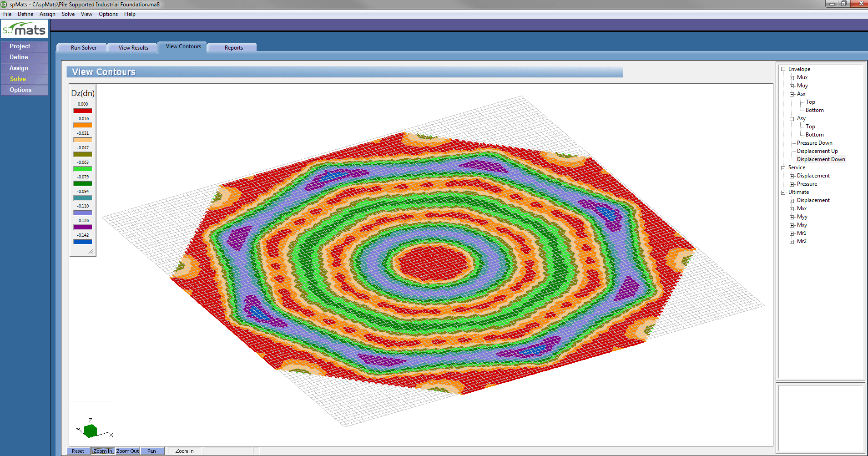Click the title bar spMats application icon
Image resolution: width=868 pixels, height=456 pixels.
pyautogui.click(x=5, y=4)
